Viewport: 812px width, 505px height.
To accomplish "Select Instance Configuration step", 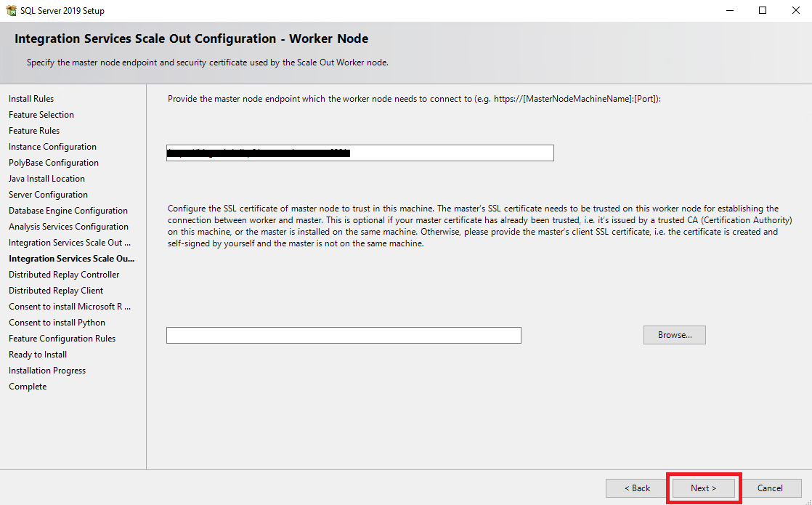I will pyautogui.click(x=52, y=147).
